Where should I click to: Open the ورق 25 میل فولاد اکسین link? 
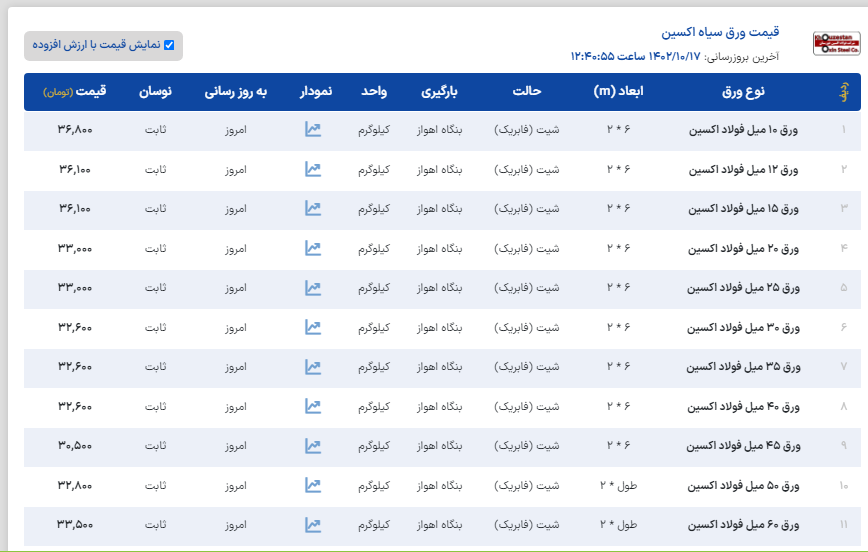[742, 288]
